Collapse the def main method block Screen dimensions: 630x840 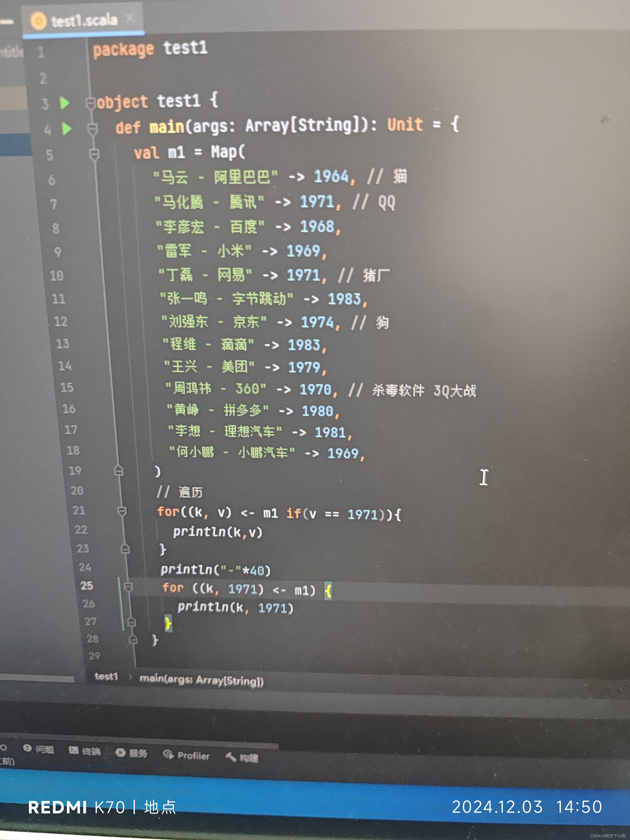(x=92, y=129)
